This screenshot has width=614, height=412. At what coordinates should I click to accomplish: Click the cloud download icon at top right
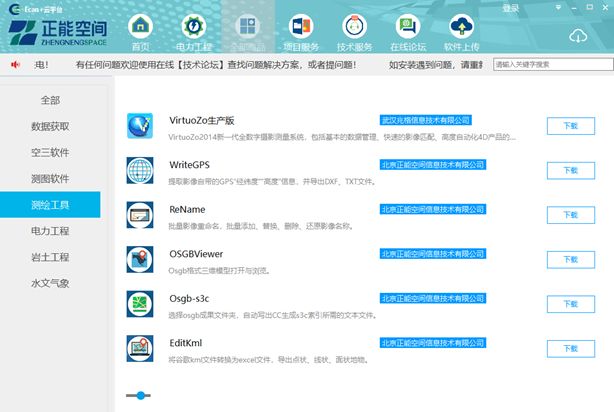[x=578, y=36]
